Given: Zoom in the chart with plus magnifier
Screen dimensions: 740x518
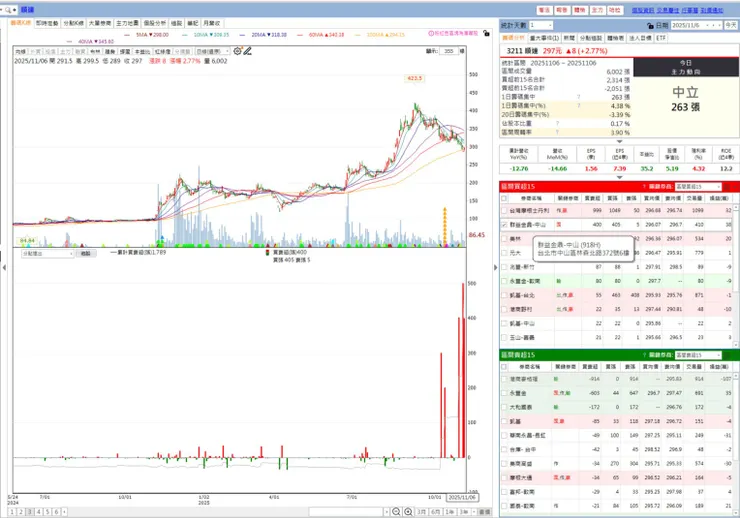Looking at the screenshot, I should (x=408, y=512).
